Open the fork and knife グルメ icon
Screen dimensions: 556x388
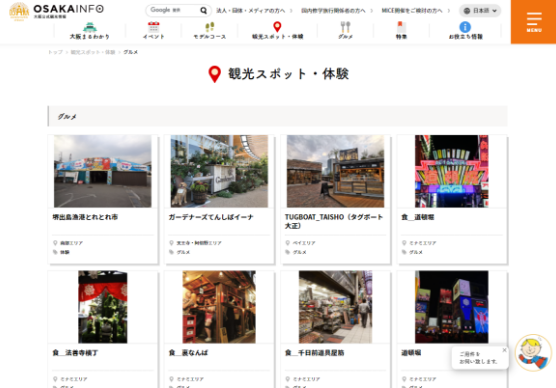tap(345, 27)
